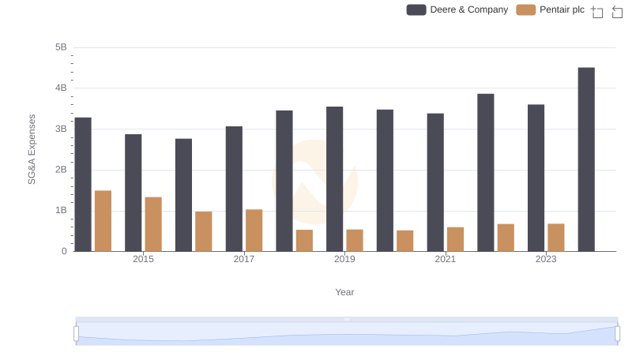Click the Pentair plc tan legend swatch
Screen dimensions: 632x364
(x=526, y=9)
